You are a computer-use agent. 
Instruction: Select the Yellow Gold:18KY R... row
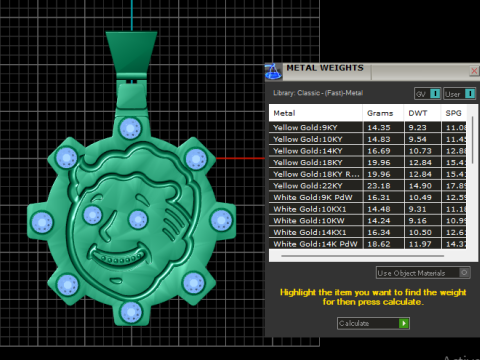[x=368, y=174]
